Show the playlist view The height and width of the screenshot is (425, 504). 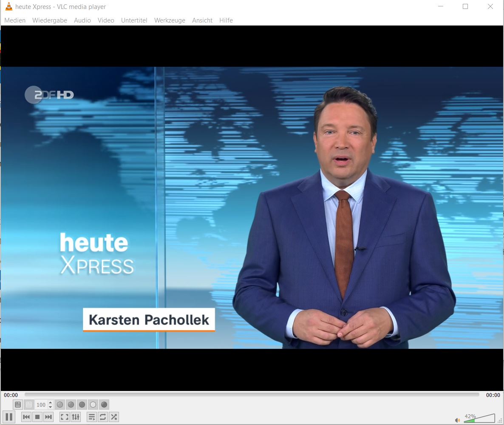click(x=92, y=417)
